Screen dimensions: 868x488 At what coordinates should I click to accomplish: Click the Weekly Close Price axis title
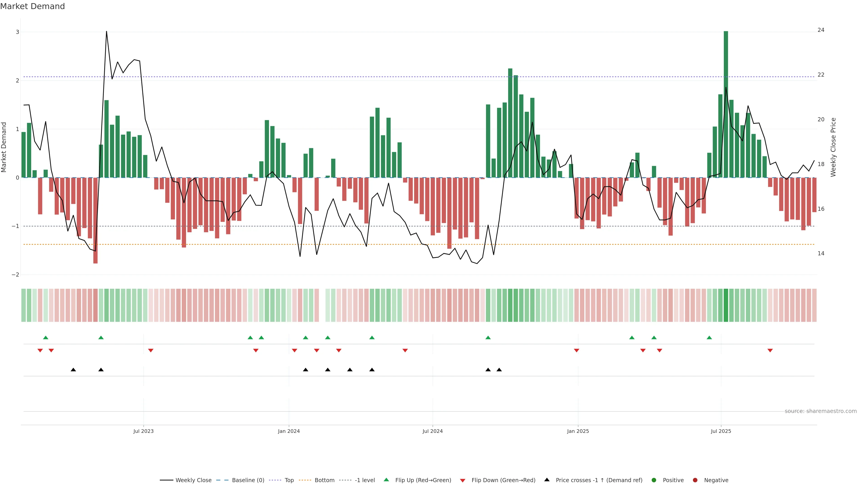(x=833, y=147)
